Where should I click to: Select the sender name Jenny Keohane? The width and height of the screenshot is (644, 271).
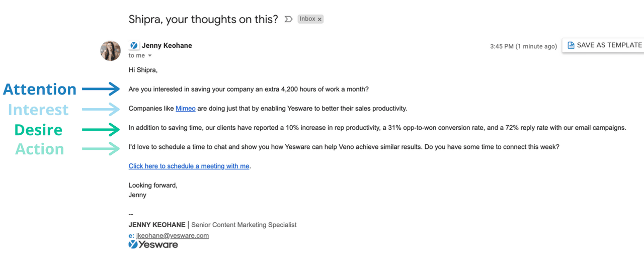point(167,45)
